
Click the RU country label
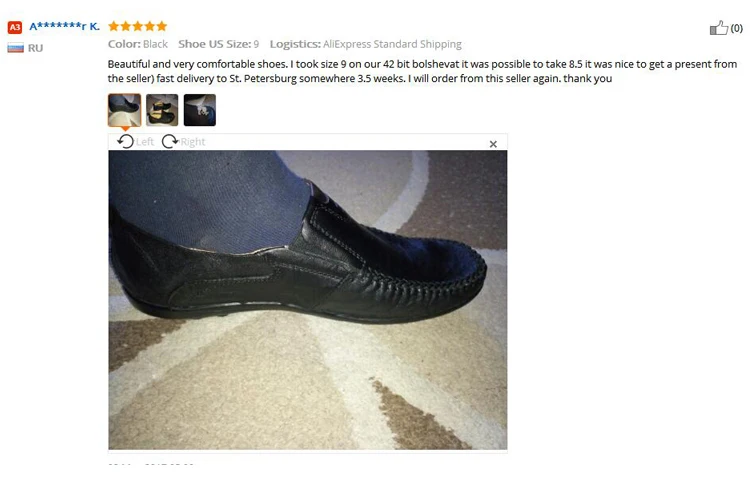[x=35, y=48]
